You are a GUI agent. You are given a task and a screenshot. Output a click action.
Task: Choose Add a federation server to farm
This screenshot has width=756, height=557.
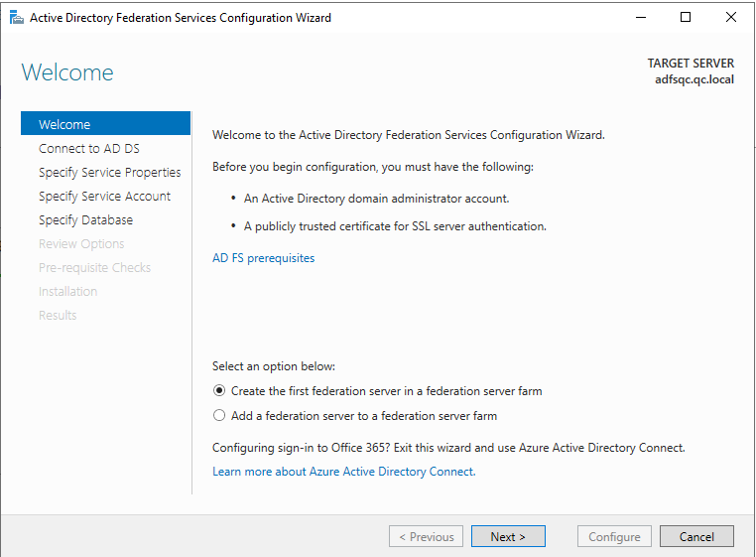[220, 416]
